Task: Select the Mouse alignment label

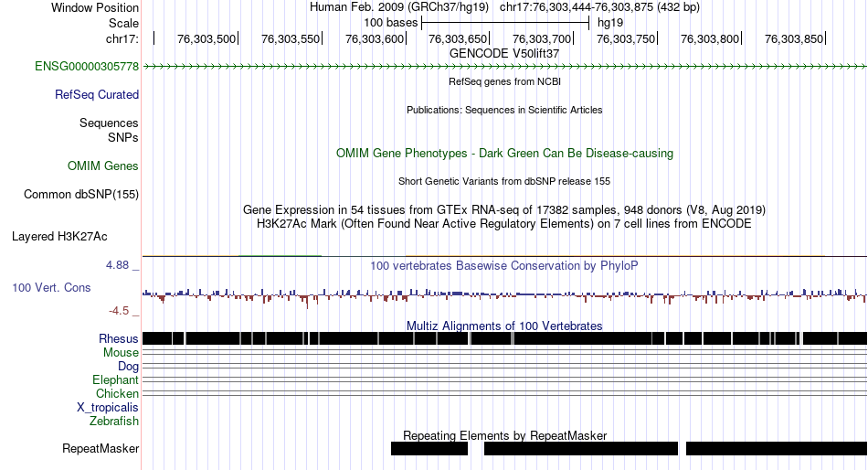Action: (121, 353)
